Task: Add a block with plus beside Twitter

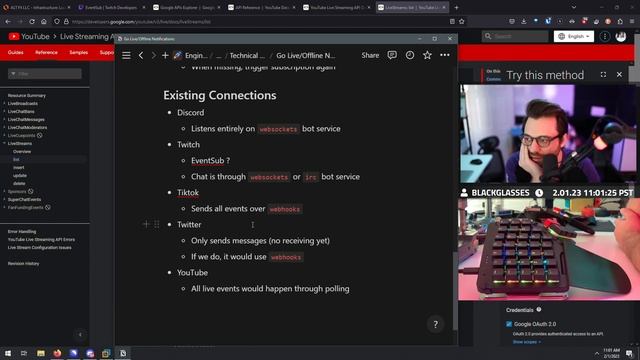Action: [146, 224]
